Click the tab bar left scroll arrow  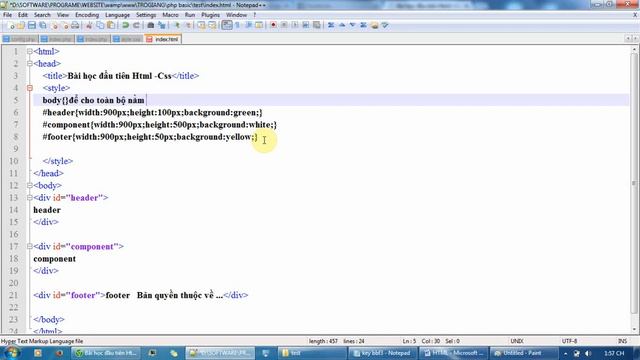[628, 39]
